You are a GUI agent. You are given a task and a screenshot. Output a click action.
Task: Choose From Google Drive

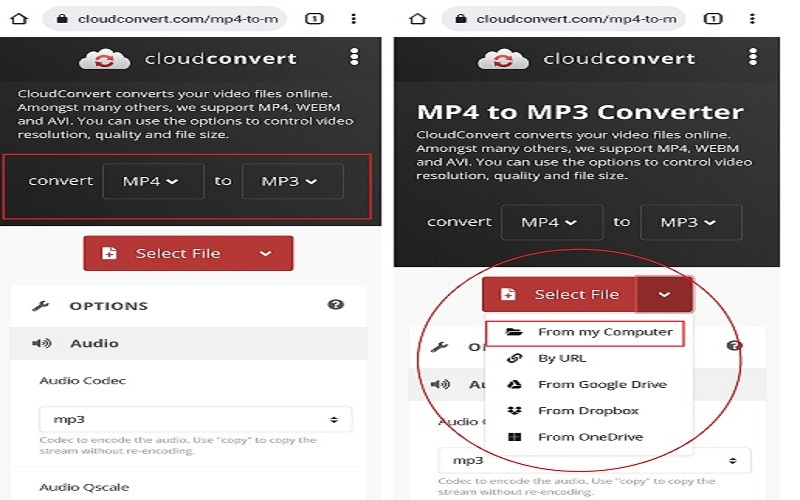(x=589, y=384)
